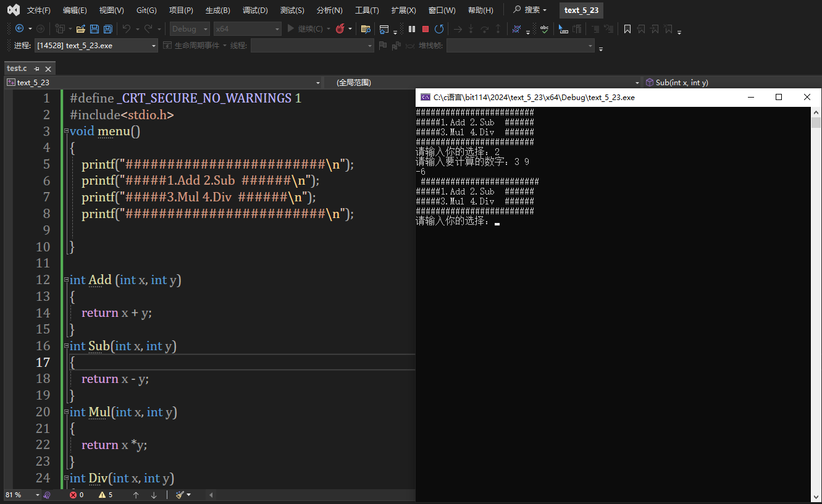The image size is (822, 504).
Task: Toggle the bookmark icon in toolbar
Action: coord(627,28)
